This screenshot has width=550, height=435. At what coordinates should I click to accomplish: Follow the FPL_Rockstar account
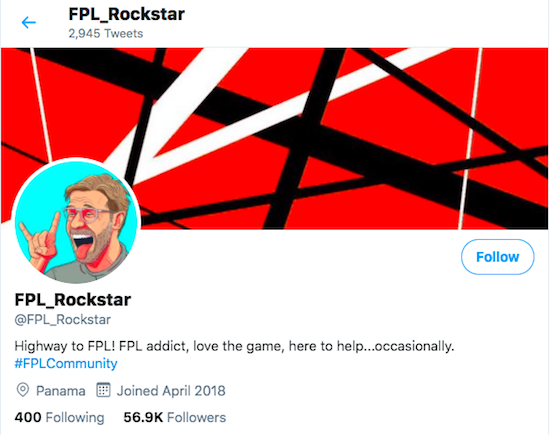tap(497, 257)
